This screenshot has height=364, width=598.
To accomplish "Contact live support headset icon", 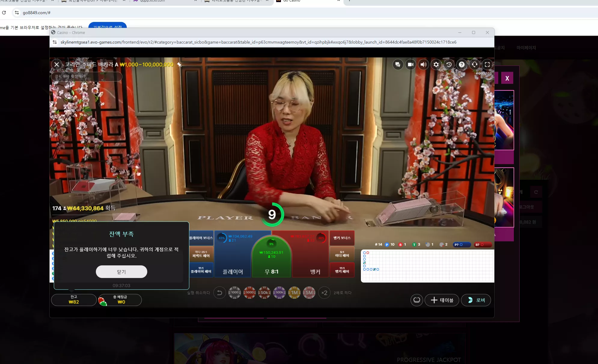I will coord(474,64).
